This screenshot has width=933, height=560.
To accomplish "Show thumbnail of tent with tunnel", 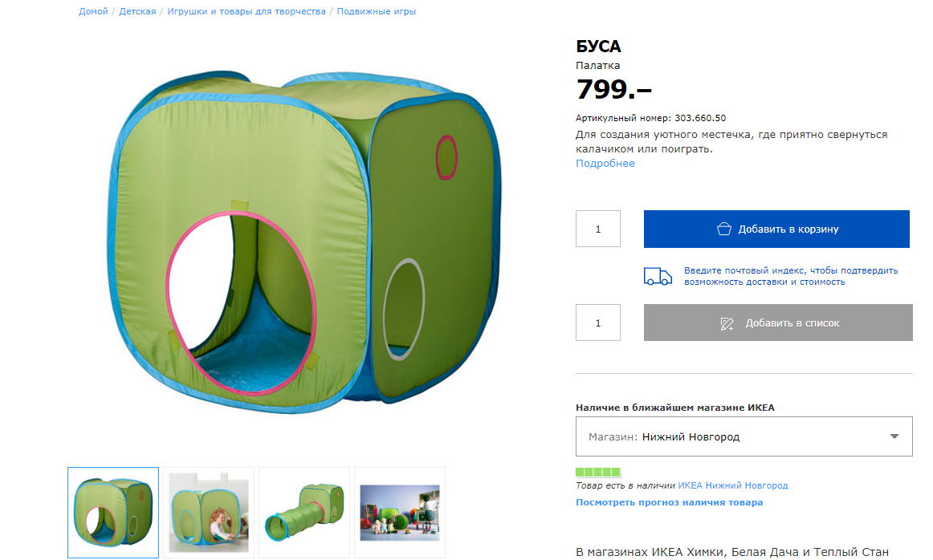I will point(304,513).
